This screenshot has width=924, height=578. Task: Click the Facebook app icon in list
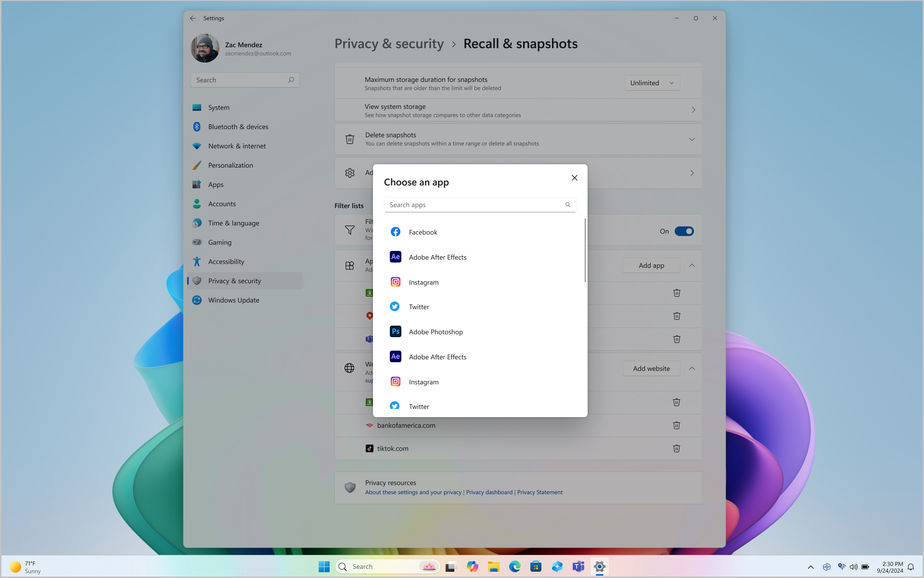tap(395, 231)
